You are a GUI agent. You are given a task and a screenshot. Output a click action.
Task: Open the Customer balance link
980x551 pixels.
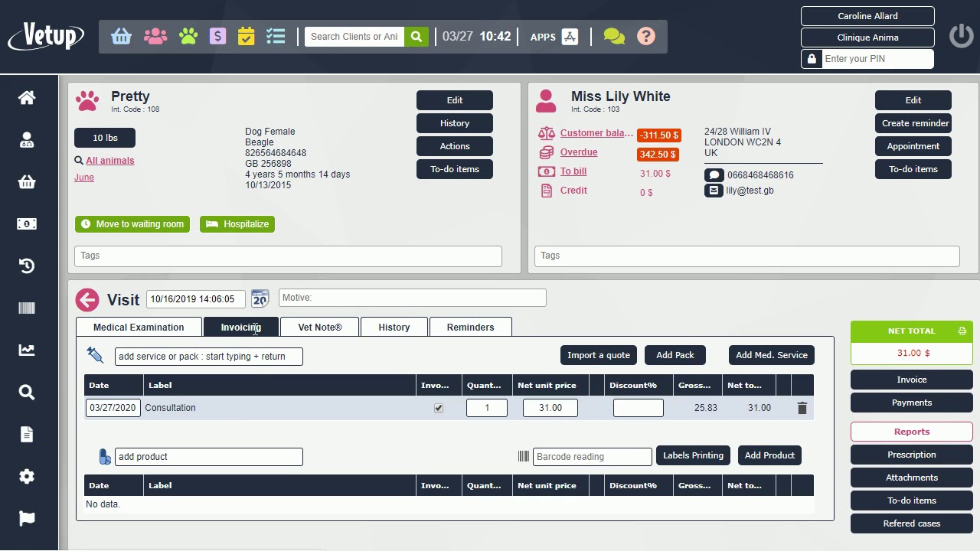[x=596, y=133]
